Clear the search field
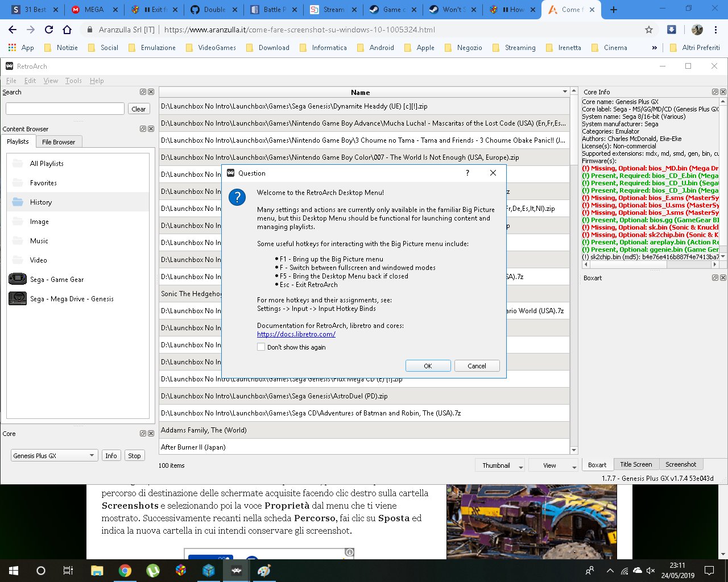The image size is (728, 582). [139, 109]
